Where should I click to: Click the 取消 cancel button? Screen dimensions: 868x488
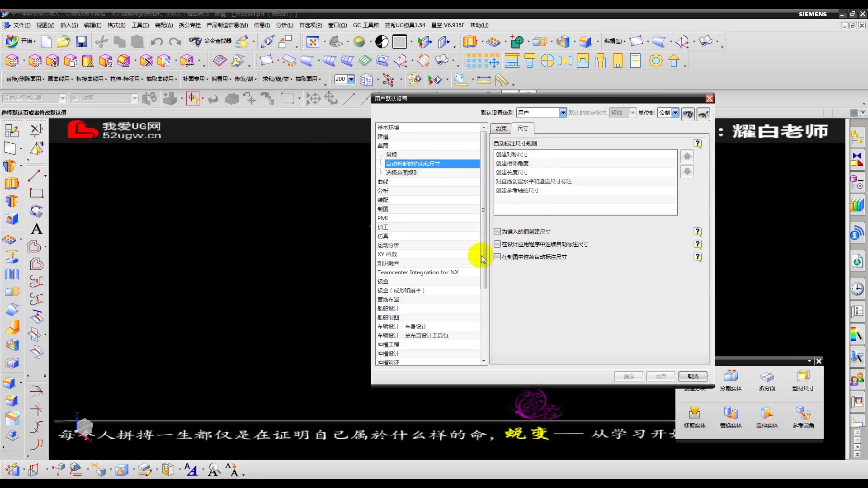click(x=693, y=376)
